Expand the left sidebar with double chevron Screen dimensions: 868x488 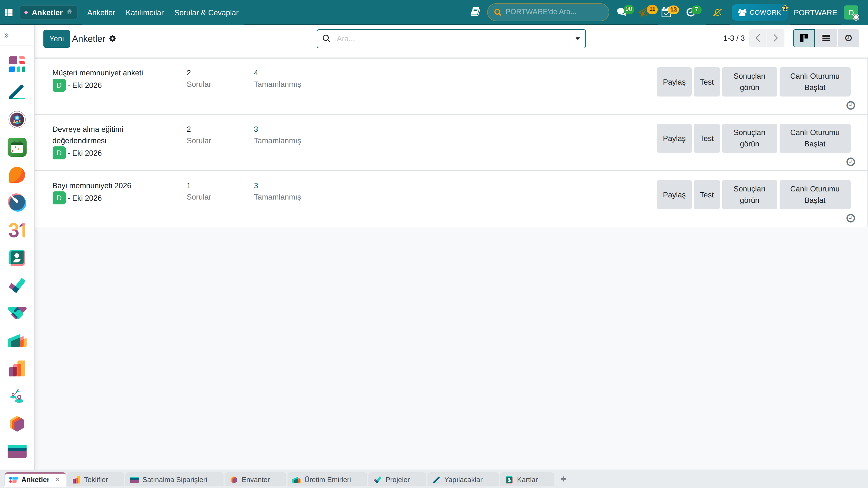(x=7, y=35)
